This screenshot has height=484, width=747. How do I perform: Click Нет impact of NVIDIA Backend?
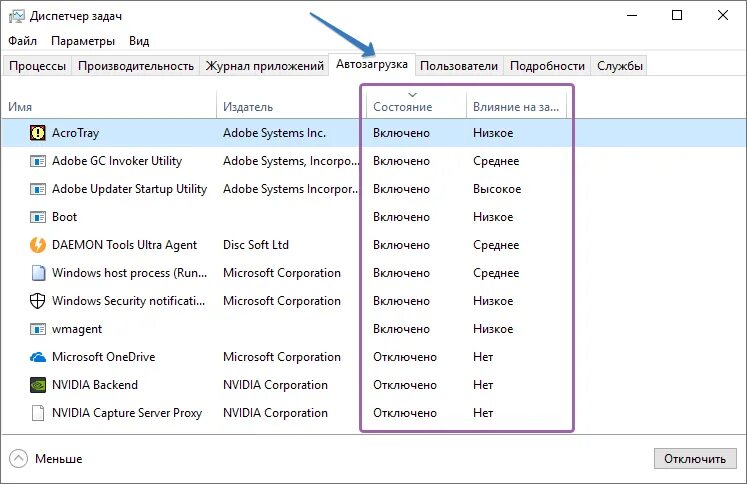click(x=483, y=385)
